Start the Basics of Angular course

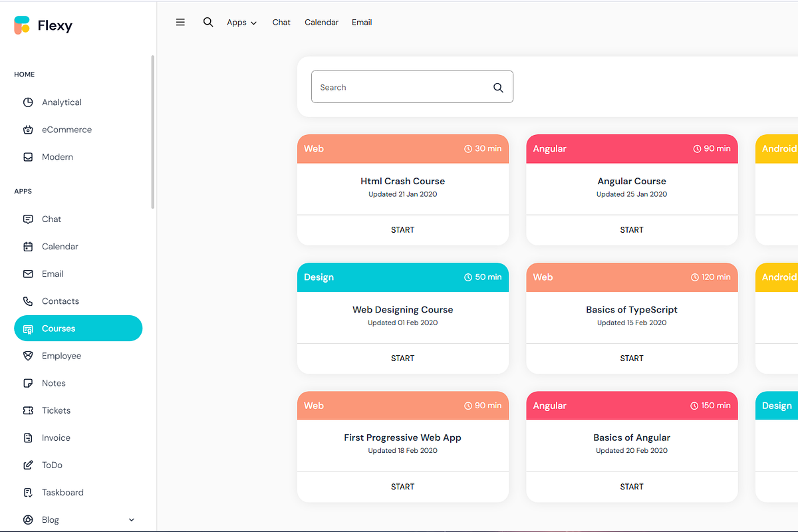(632, 487)
